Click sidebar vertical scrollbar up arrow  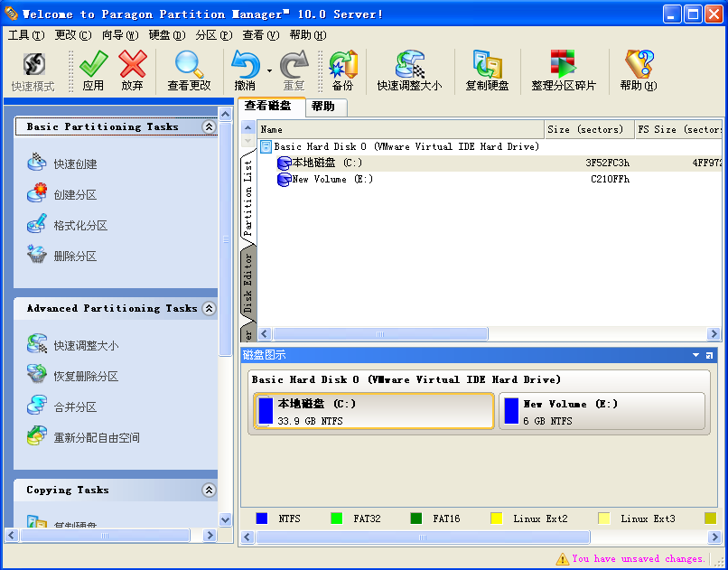[x=225, y=114]
